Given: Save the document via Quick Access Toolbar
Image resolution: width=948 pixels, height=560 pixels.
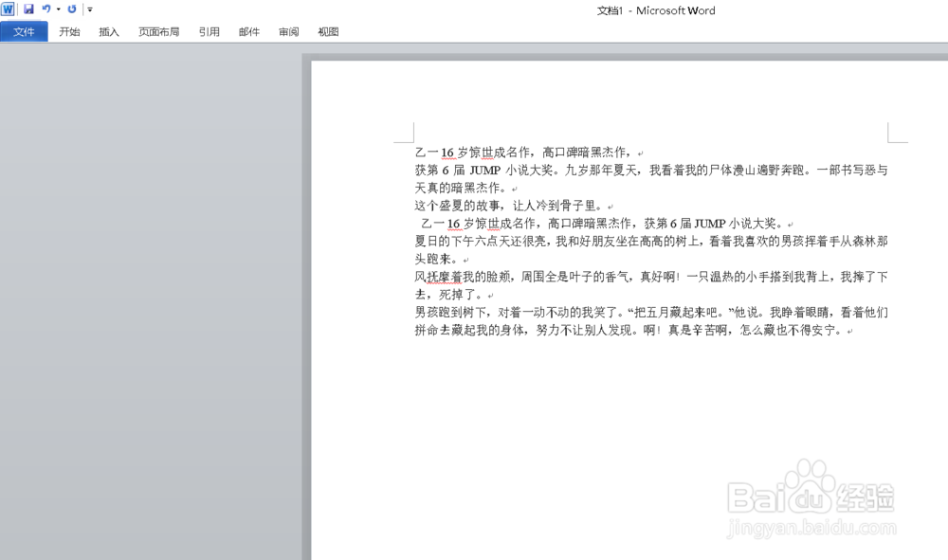Looking at the screenshot, I should (29, 9).
